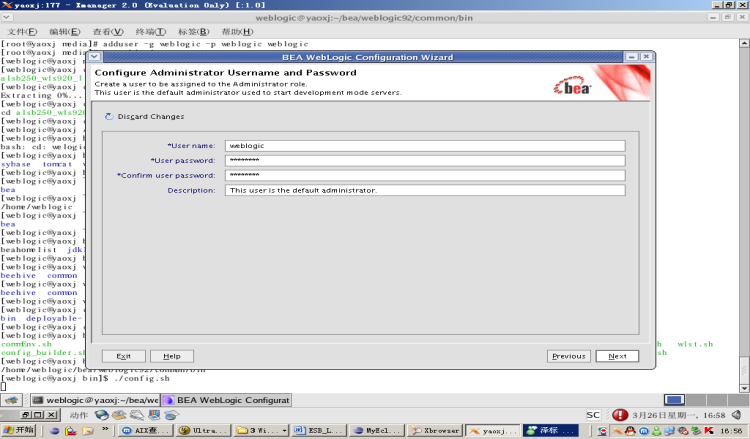Click the speaker volume icon in Linux panel
This screenshot has width=750, height=439.
click(x=737, y=415)
